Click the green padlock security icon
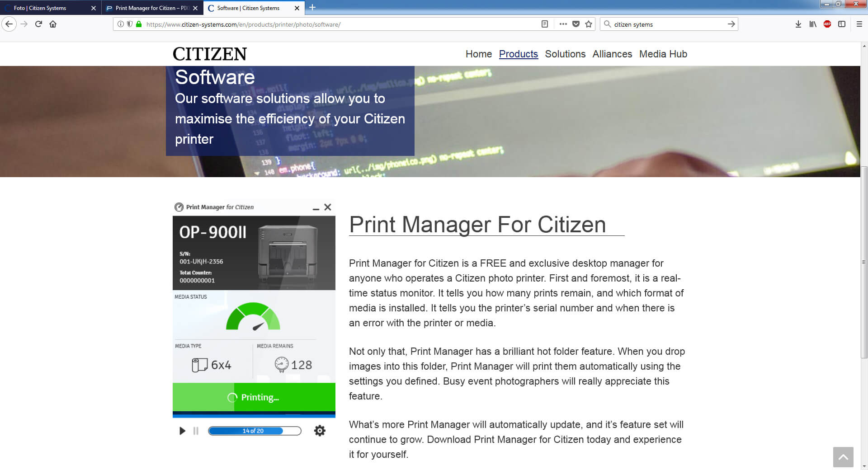Viewport: 868px width, 470px height. tap(139, 24)
